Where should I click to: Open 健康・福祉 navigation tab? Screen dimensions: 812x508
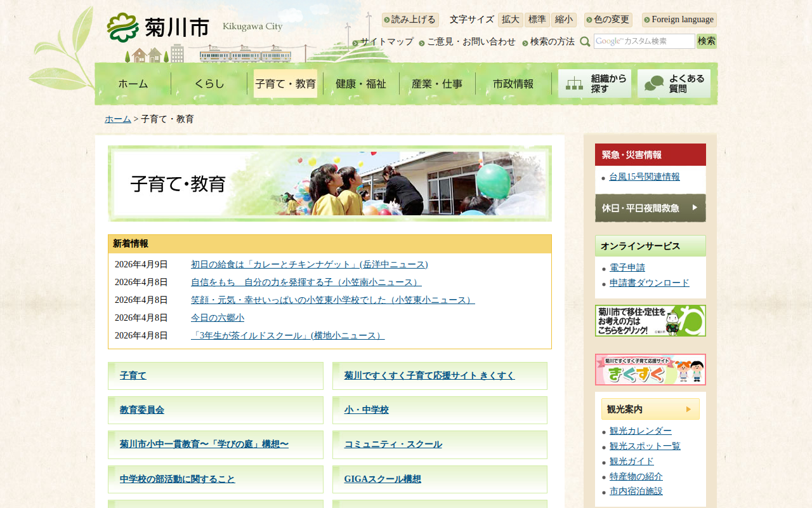pos(361,84)
